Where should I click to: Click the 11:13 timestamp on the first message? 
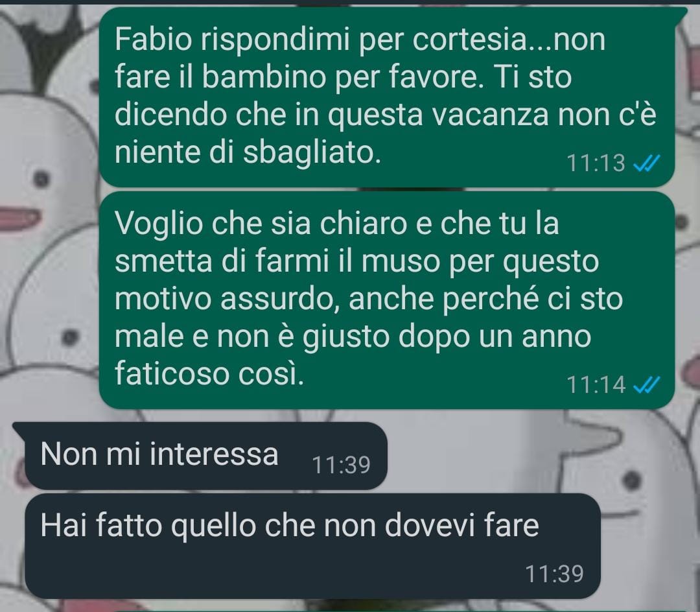(596, 163)
